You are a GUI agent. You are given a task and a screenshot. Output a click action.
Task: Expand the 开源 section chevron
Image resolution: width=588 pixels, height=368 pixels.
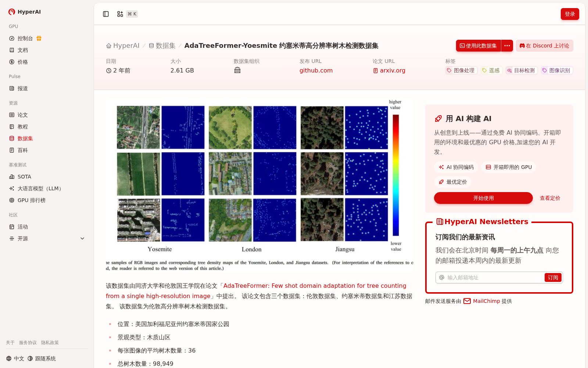[82, 238]
